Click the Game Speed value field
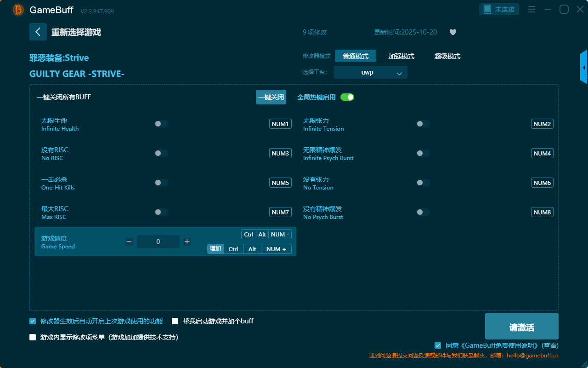Screen dimensions: 588x368 point(158,241)
